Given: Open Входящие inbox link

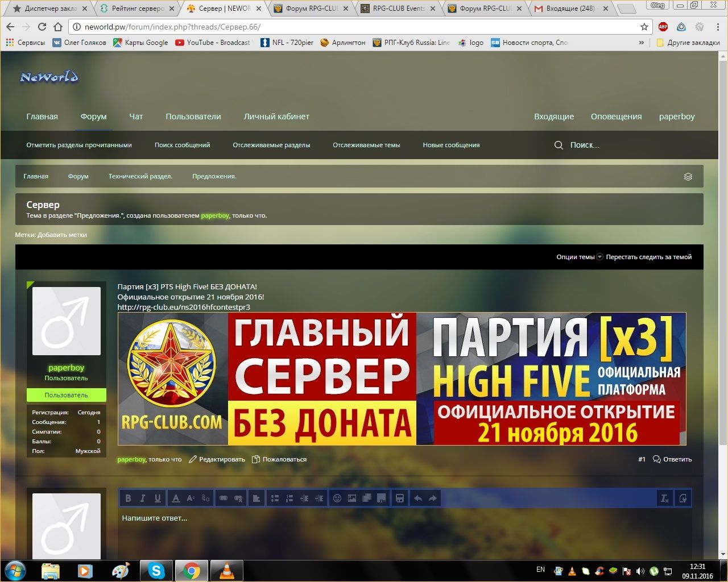Looking at the screenshot, I should [554, 117].
